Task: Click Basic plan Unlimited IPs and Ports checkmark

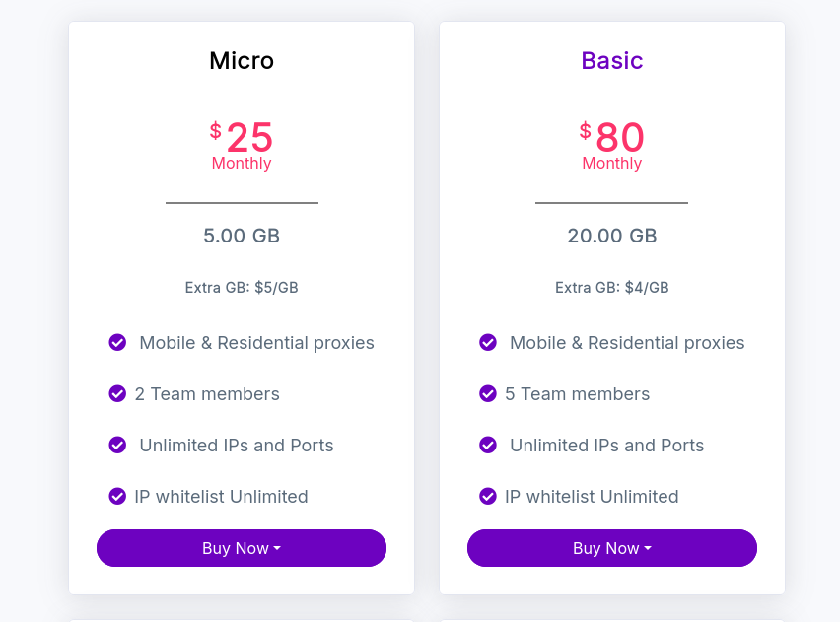Action: click(x=488, y=445)
